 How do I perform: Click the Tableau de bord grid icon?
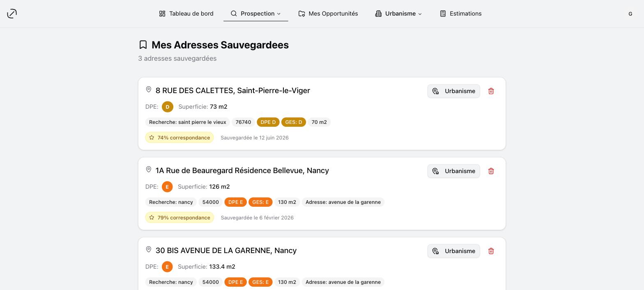(162, 14)
